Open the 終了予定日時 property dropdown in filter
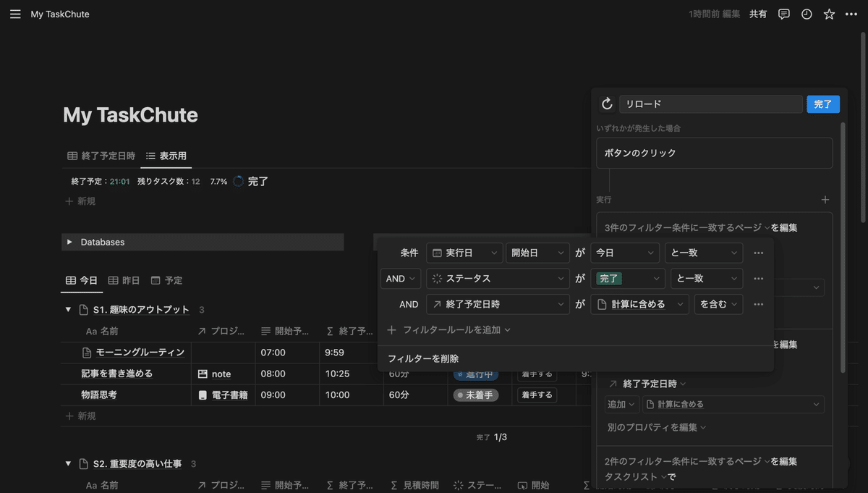This screenshot has width=868, height=493. click(498, 304)
